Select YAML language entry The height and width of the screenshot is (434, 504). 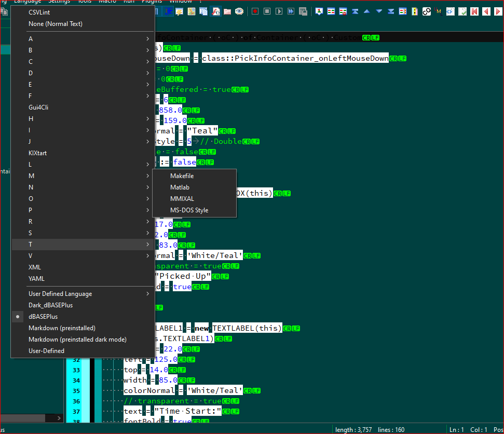click(83, 279)
